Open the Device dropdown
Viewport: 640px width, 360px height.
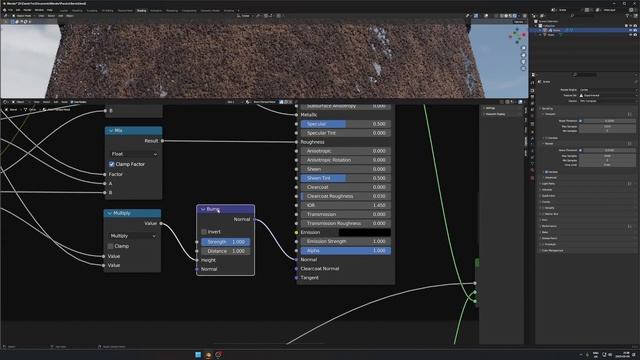[607, 101]
